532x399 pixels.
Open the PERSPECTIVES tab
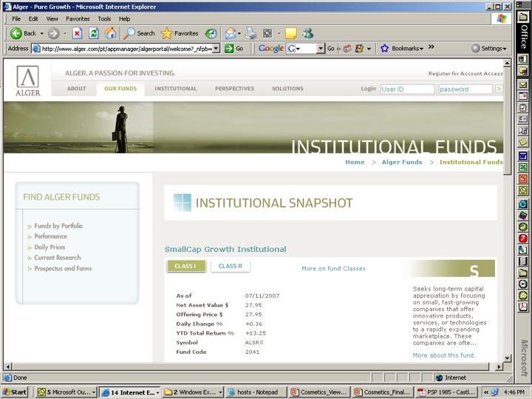234,89
